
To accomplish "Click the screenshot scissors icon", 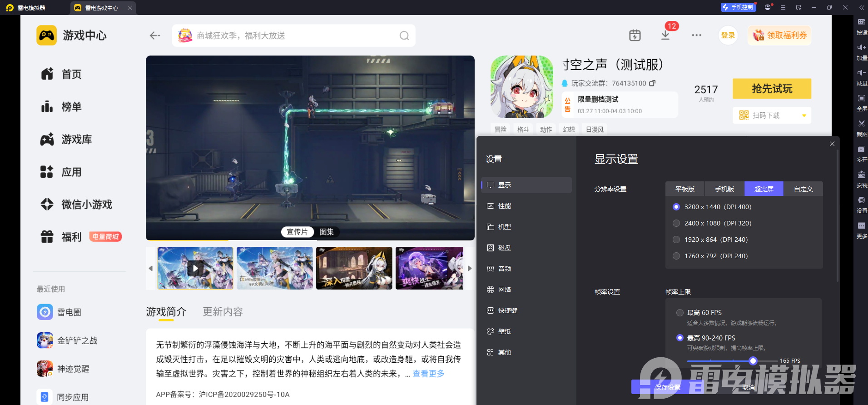I will click(x=861, y=124).
